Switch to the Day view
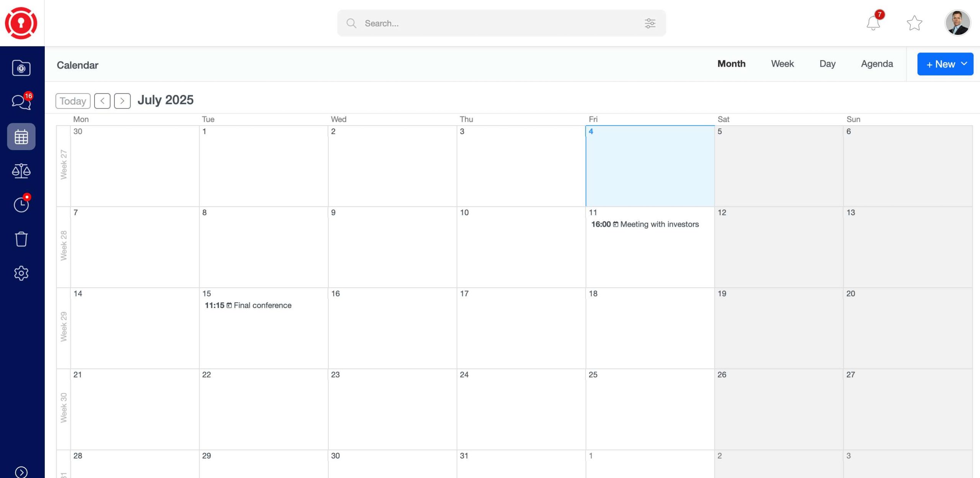 click(x=827, y=64)
